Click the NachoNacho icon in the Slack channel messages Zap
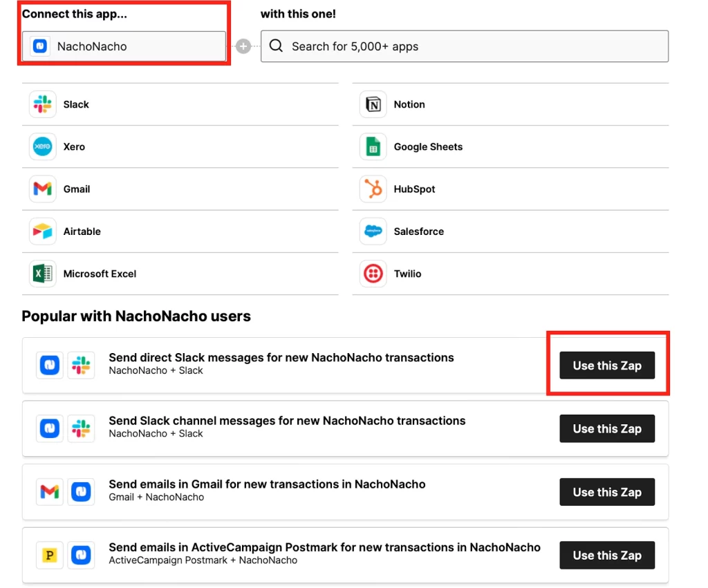The height and width of the screenshot is (588, 708). click(x=50, y=428)
